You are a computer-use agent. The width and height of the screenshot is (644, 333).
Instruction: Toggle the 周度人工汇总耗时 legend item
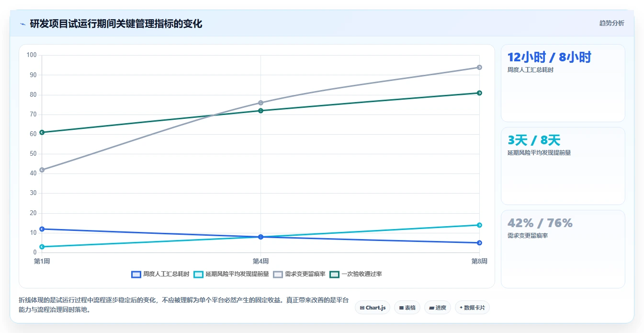[x=160, y=274]
